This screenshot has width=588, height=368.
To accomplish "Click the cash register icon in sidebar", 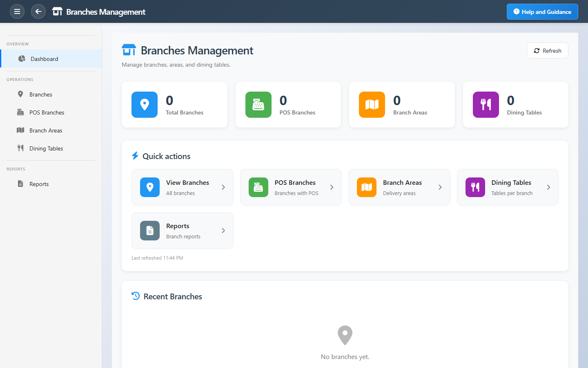I will pyautogui.click(x=20, y=112).
